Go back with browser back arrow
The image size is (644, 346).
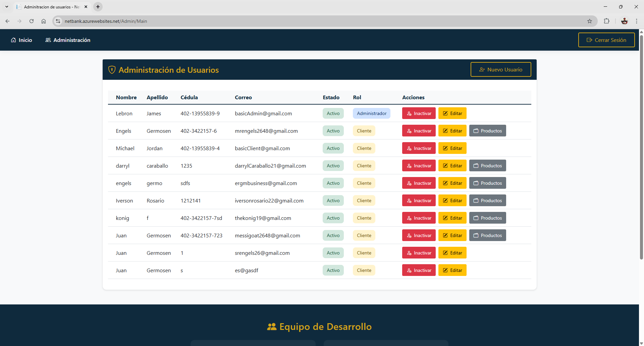click(7, 21)
